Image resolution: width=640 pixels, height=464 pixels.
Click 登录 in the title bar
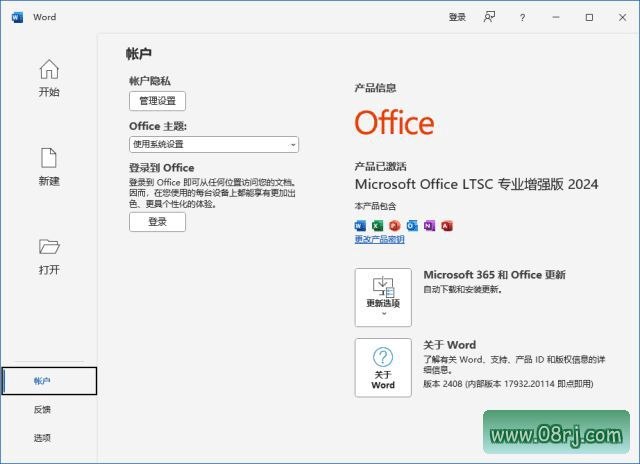(x=457, y=17)
